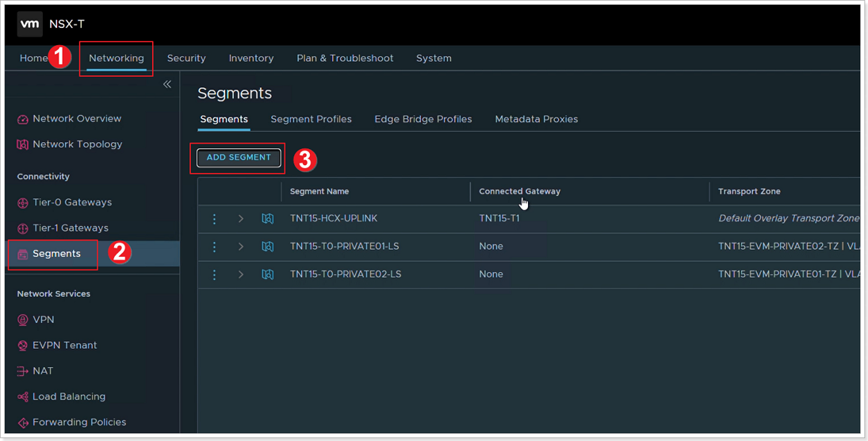This screenshot has height=441, width=868.
Task: Open EVPN Tenant in sidebar
Action: click(x=65, y=345)
